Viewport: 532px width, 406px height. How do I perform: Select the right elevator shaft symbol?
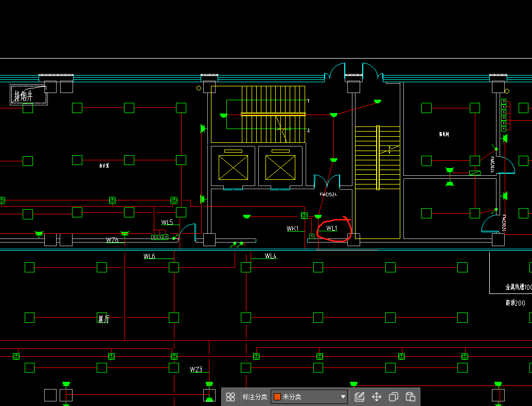[x=280, y=168]
